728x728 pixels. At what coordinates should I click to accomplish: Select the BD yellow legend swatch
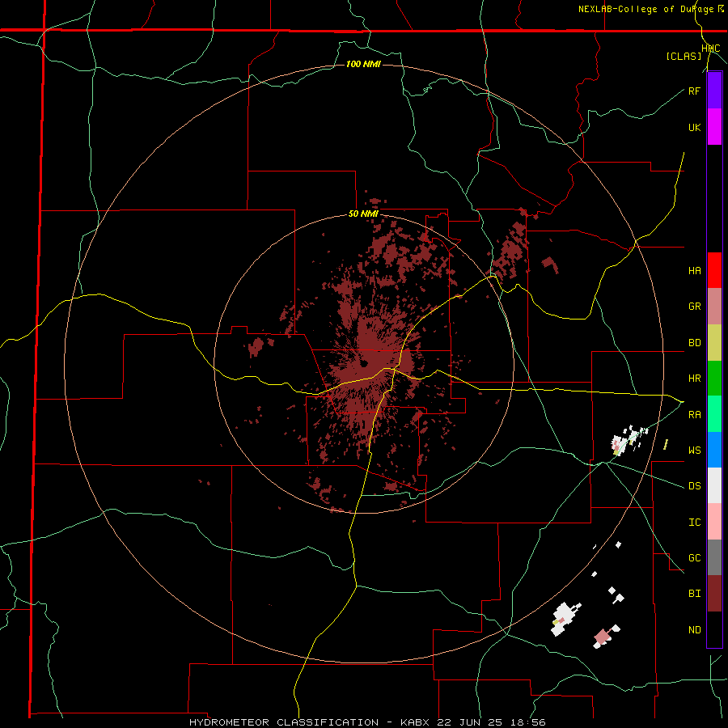[714, 342]
